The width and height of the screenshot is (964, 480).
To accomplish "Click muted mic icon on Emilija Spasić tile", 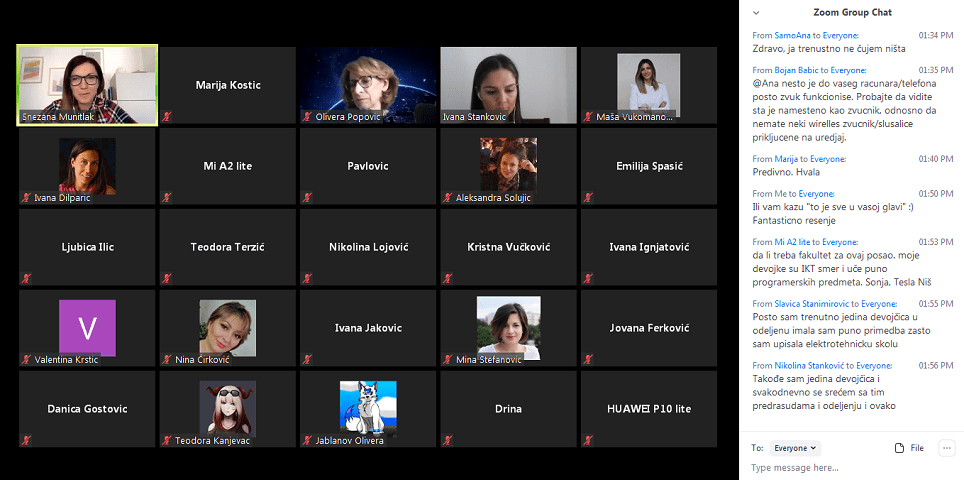I will tap(590, 198).
